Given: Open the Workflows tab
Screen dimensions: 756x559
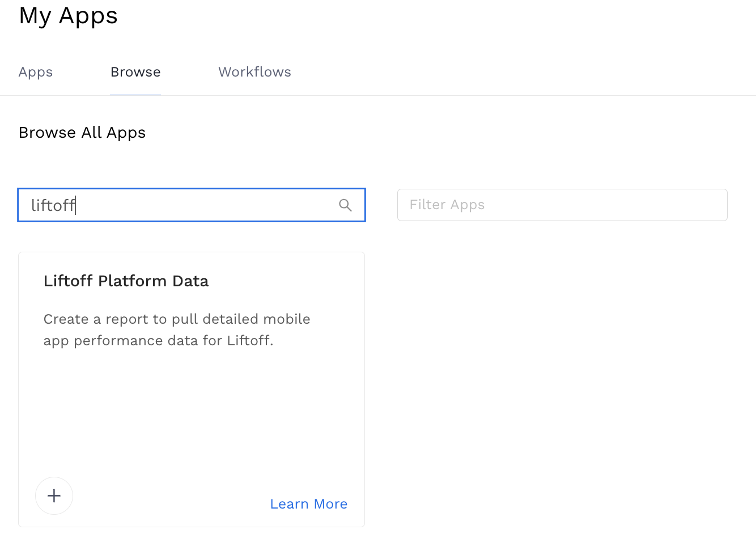Looking at the screenshot, I should tap(254, 72).
